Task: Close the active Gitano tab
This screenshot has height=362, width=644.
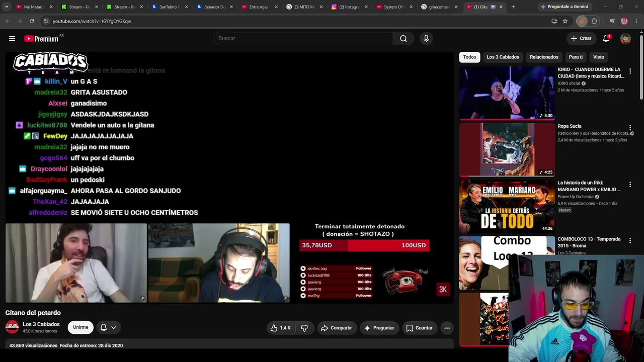Action: pos(501,7)
